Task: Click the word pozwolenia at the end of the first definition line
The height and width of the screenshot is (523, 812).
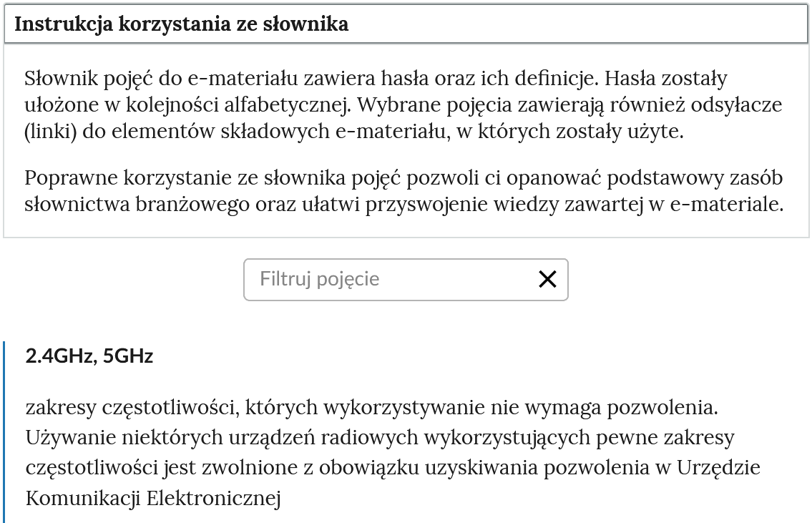Action: tap(662, 408)
